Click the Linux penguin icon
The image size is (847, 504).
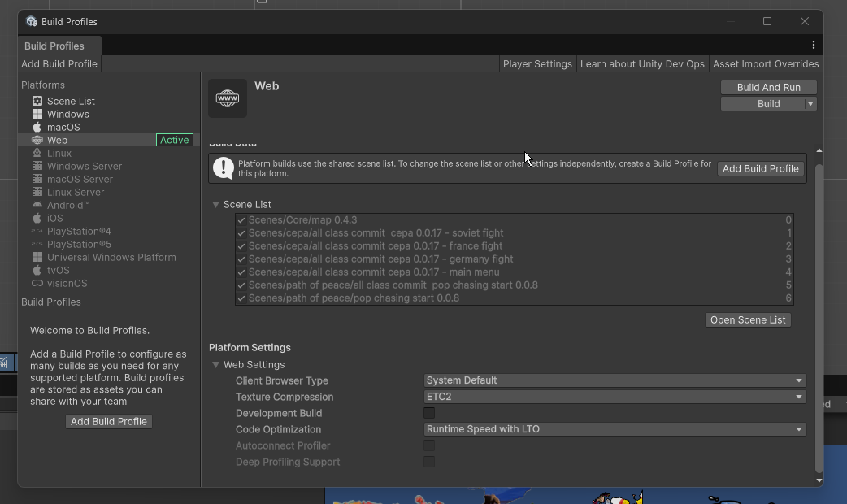[37, 153]
